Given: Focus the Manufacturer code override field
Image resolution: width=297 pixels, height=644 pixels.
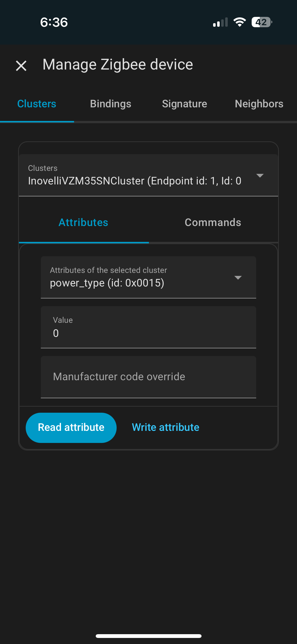Looking at the screenshot, I should [148, 377].
